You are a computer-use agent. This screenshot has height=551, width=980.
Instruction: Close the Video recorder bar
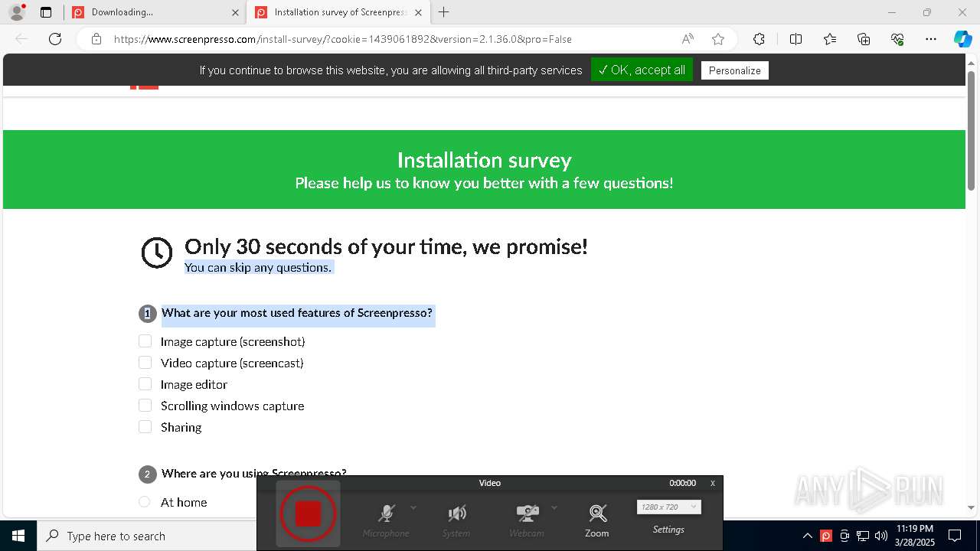(x=713, y=483)
